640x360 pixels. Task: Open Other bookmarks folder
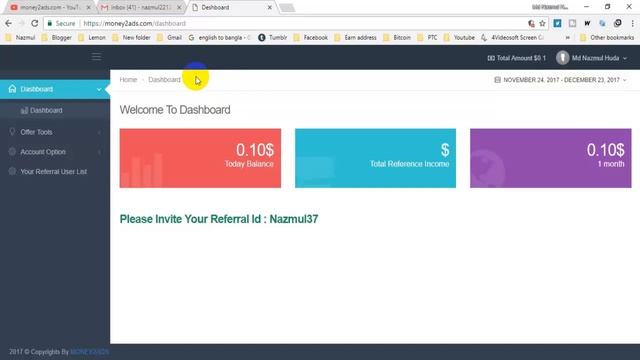pos(607,38)
